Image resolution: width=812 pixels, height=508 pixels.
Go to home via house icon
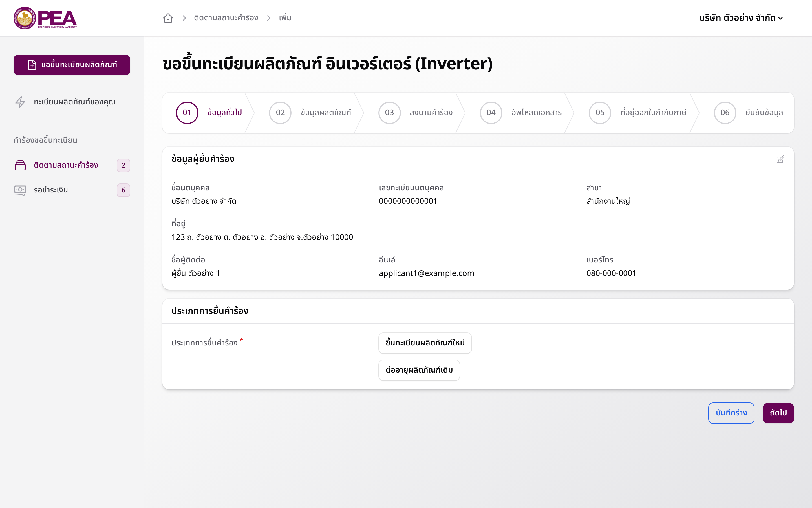tap(168, 18)
